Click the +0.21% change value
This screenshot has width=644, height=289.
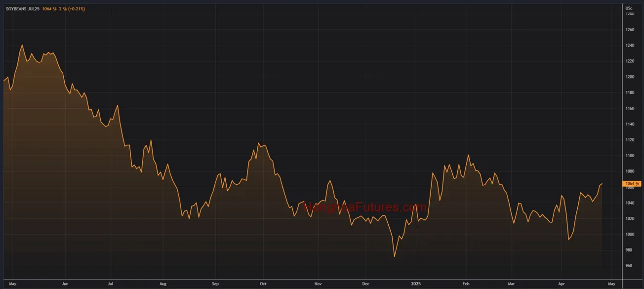pos(76,9)
